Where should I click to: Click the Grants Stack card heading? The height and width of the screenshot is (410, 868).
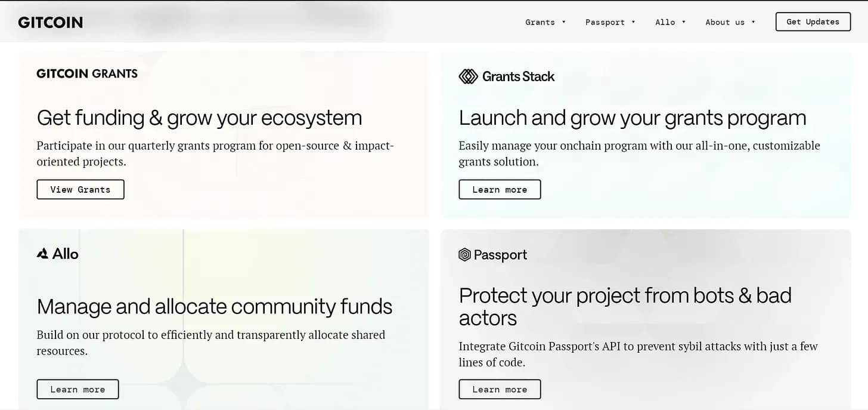(633, 118)
